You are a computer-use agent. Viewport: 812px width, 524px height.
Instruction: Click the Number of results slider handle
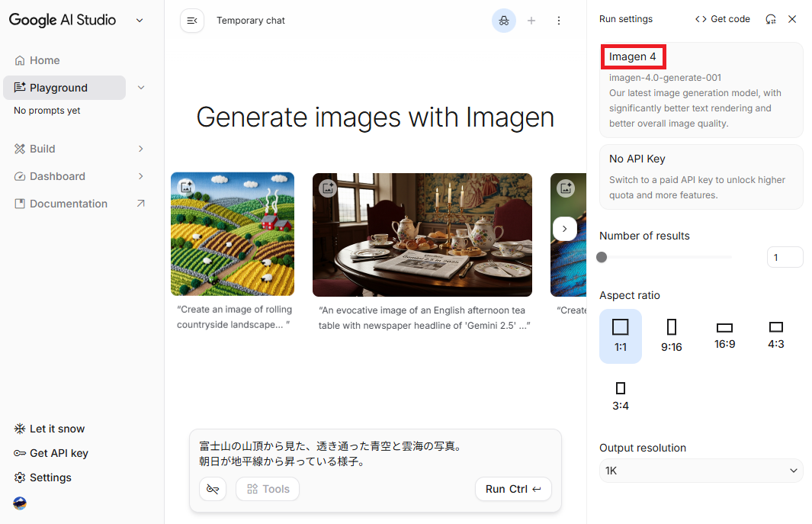[x=602, y=257]
